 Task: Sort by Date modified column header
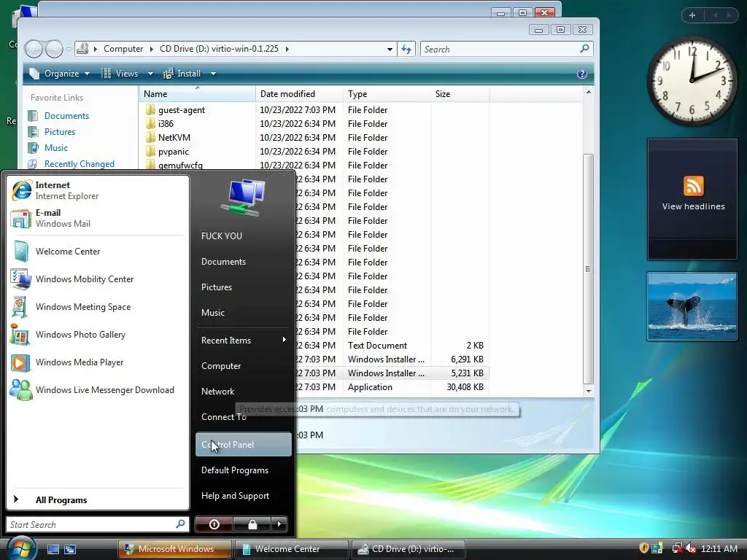click(299, 94)
